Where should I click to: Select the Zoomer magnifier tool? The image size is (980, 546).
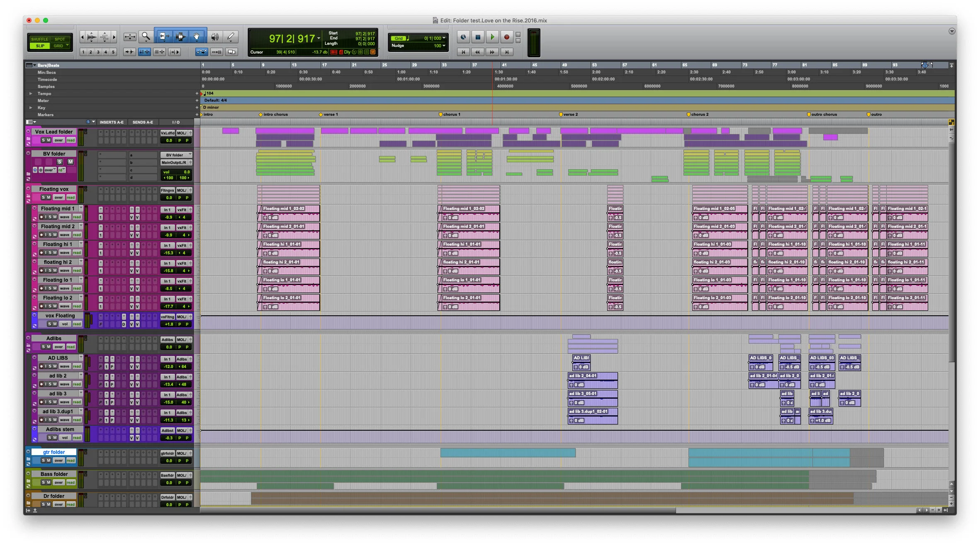click(x=146, y=37)
